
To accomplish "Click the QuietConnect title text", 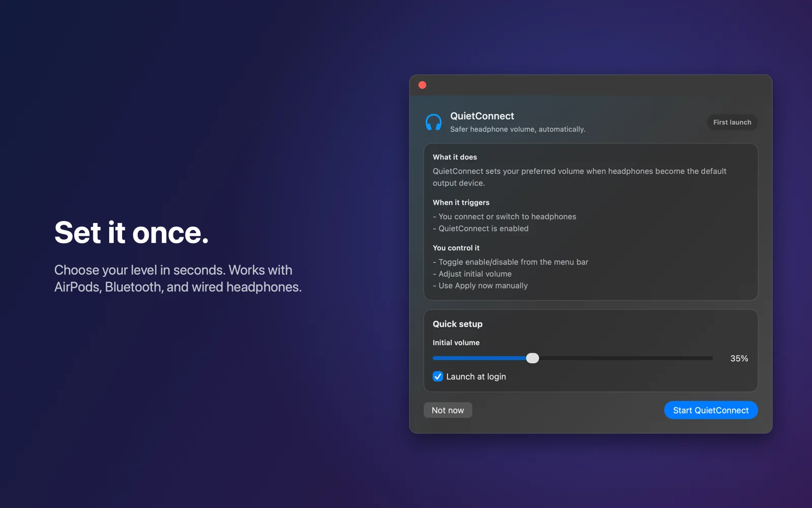I will [x=482, y=116].
